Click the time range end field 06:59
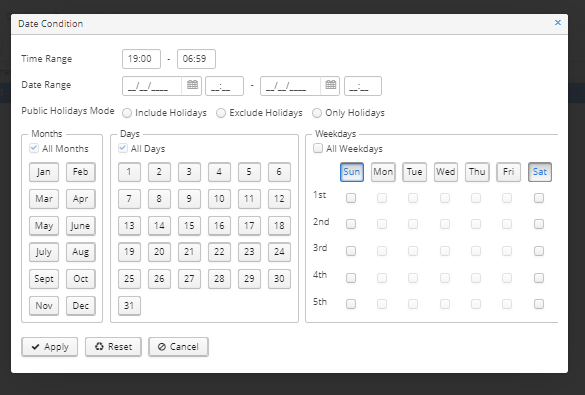 pyautogui.click(x=196, y=59)
